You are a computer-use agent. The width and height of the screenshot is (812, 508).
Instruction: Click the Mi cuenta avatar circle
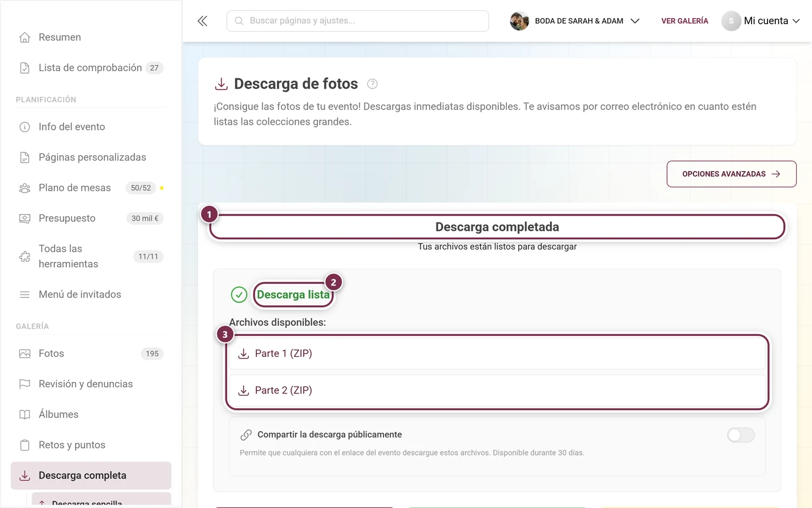[x=731, y=21]
